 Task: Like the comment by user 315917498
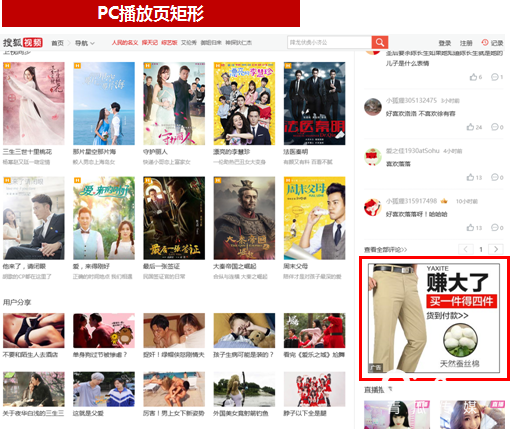pos(470,228)
